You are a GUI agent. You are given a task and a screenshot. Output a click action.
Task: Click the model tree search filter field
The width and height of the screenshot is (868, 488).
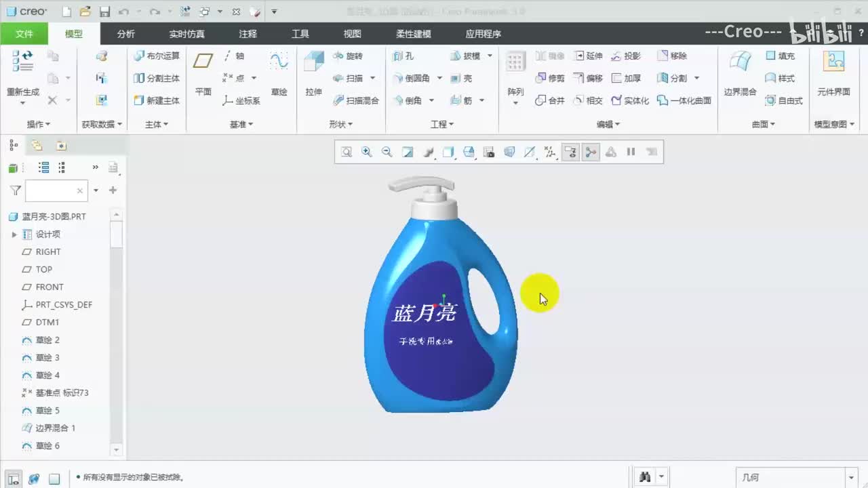pyautogui.click(x=56, y=191)
